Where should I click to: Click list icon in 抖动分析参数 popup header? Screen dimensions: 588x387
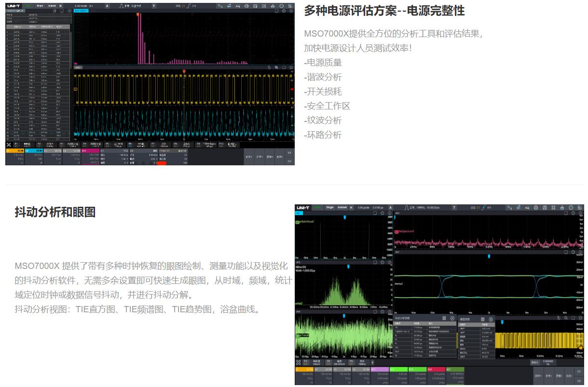click(x=444, y=318)
